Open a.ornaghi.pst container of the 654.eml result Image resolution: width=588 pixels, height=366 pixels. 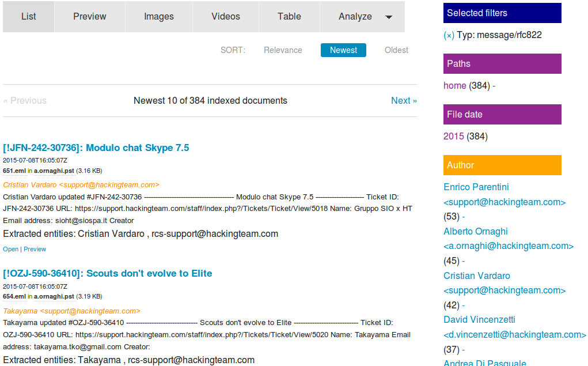(x=54, y=297)
